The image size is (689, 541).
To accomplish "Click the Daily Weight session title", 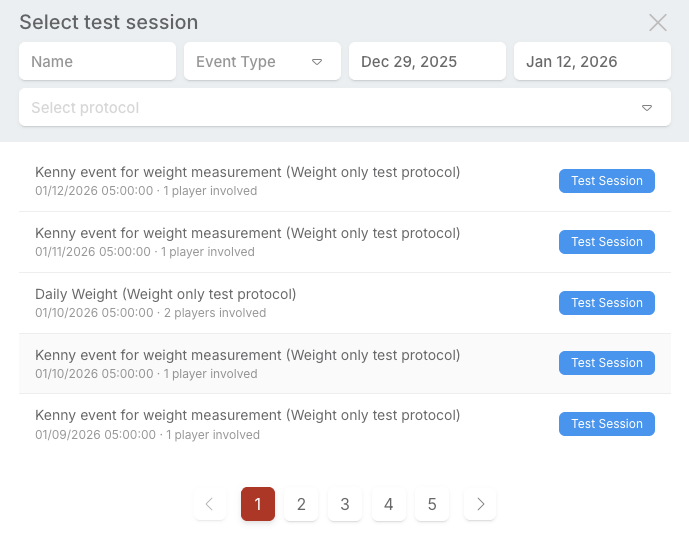I will click(x=165, y=294).
